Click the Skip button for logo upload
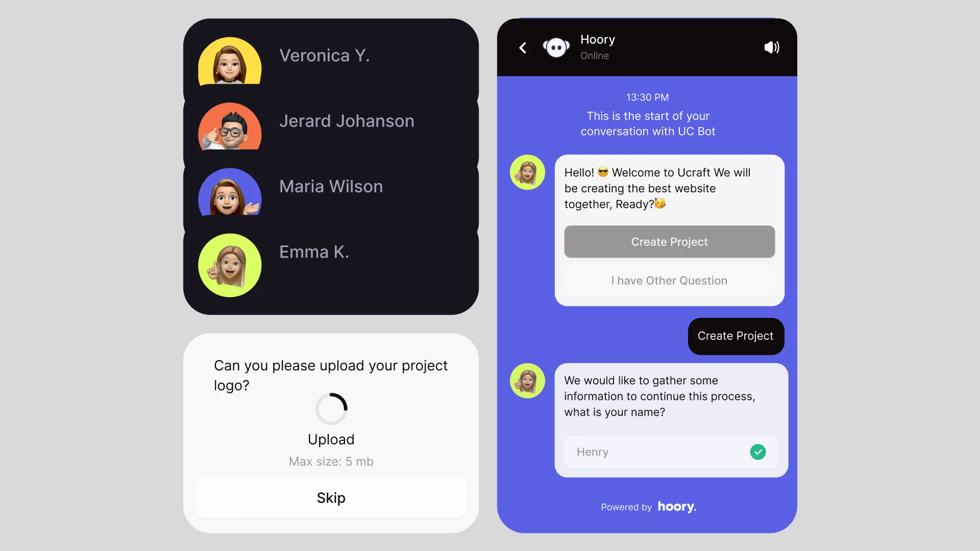Viewport: 980px width, 551px height. (x=330, y=498)
